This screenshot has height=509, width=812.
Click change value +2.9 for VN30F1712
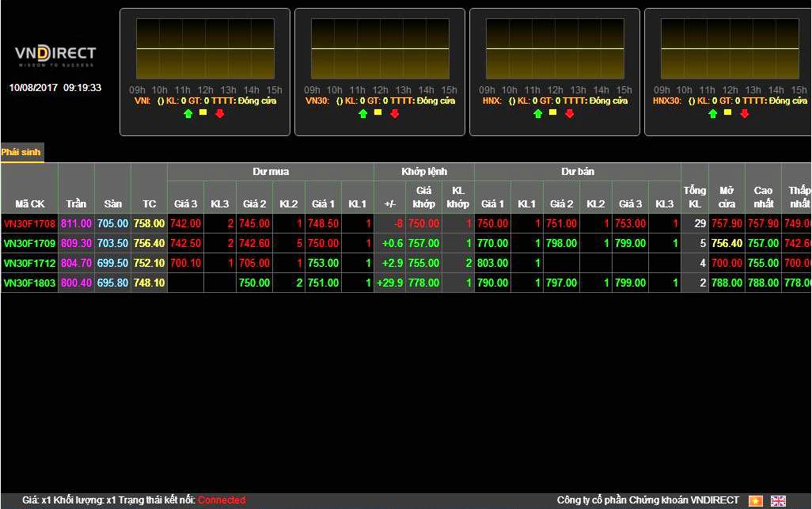pos(392,263)
